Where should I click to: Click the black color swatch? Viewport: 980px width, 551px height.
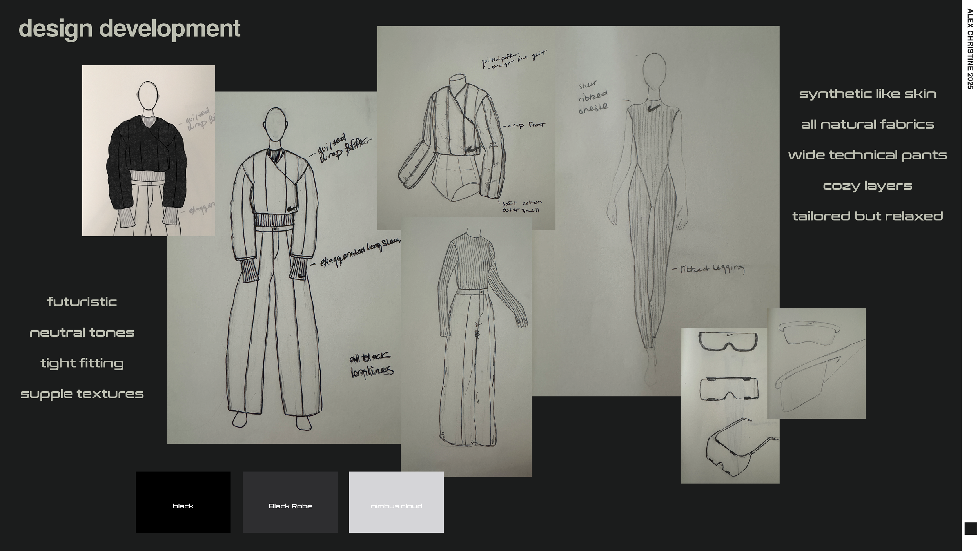(x=183, y=502)
